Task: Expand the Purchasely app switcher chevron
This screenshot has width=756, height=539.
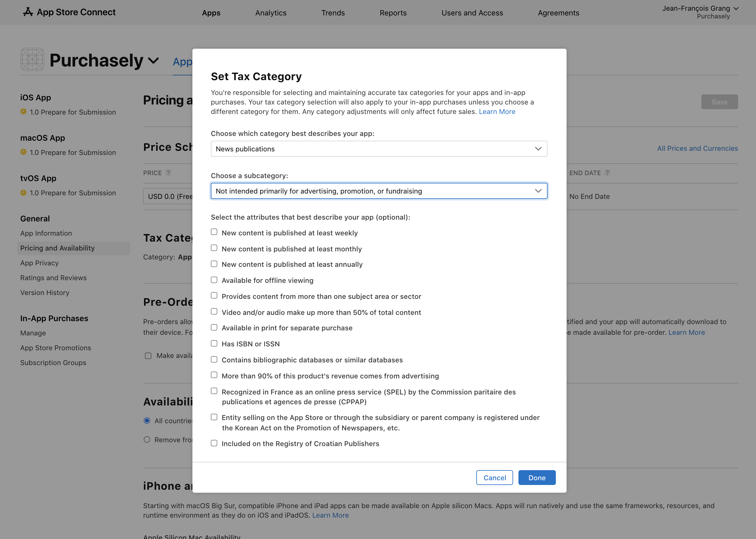Action: tap(153, 61)
